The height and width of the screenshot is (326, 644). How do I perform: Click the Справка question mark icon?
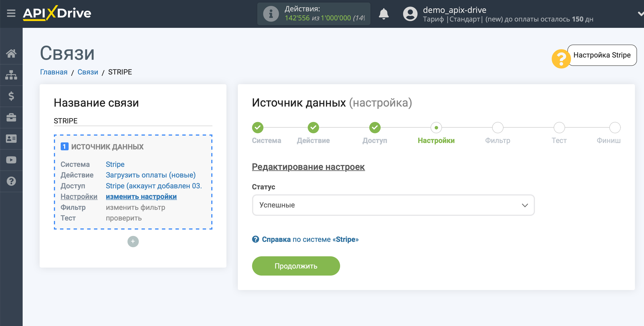click(255, 239)
